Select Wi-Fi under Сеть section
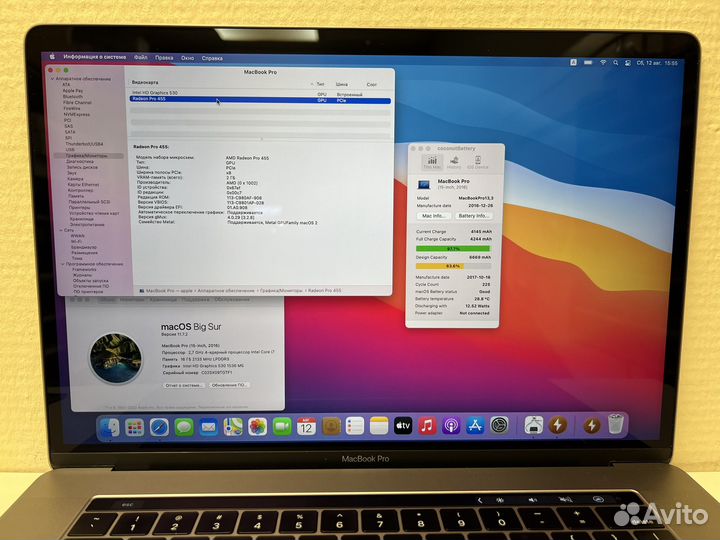 (76, 241)
